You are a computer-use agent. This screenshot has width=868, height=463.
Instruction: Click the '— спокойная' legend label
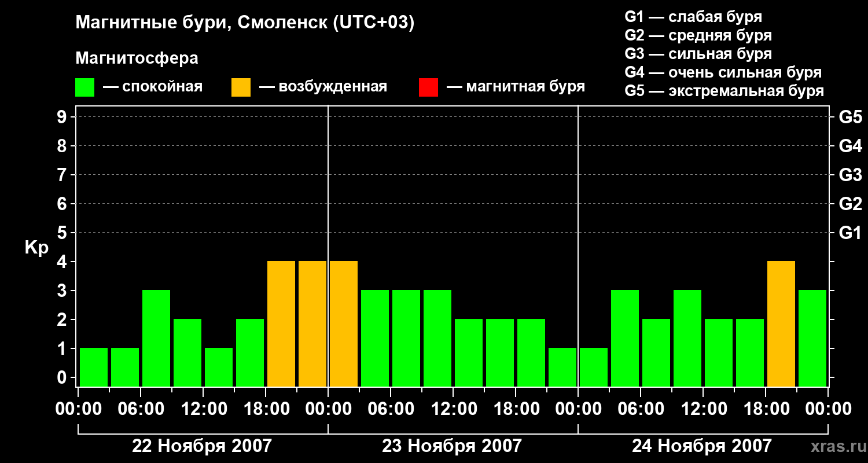click(x=153, y=87)
